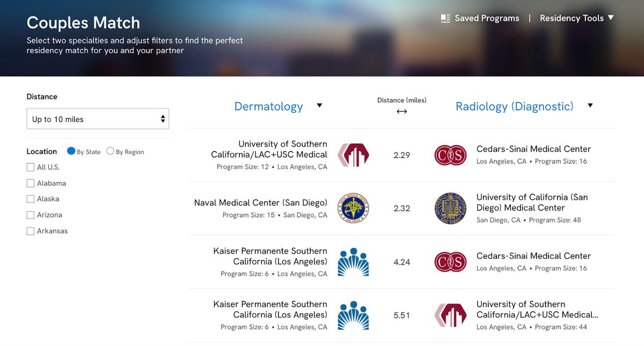
Task: Click 'Program Size: 12 • Los Angeles, CA' text
Action: point(272,167)
